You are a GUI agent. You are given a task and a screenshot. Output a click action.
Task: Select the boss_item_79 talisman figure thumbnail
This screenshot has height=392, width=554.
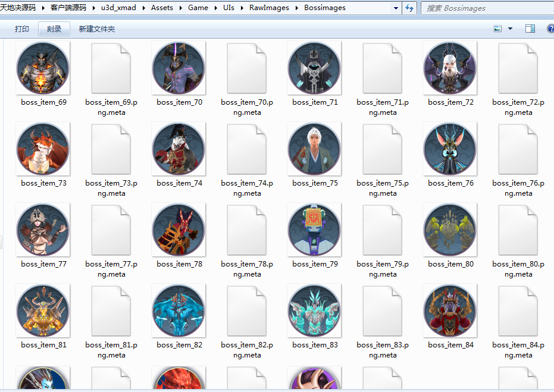click(x=314, y=230)
